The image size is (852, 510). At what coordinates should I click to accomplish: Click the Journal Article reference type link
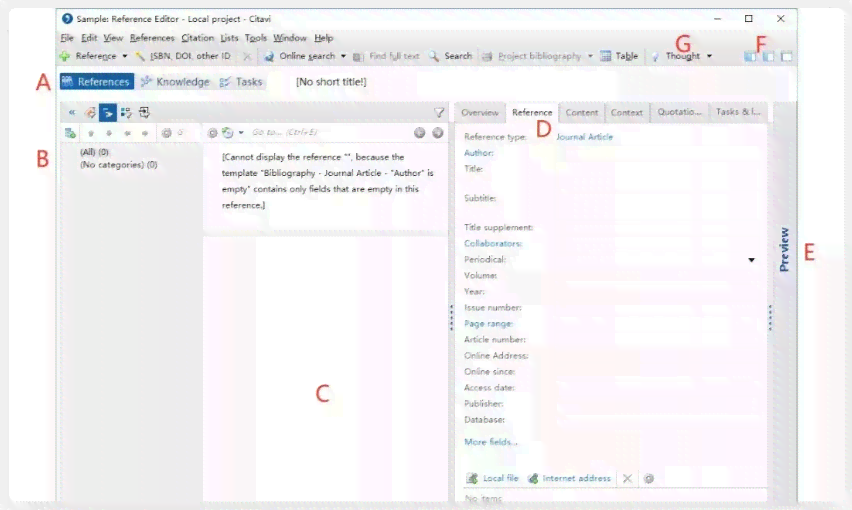point(584,137)
